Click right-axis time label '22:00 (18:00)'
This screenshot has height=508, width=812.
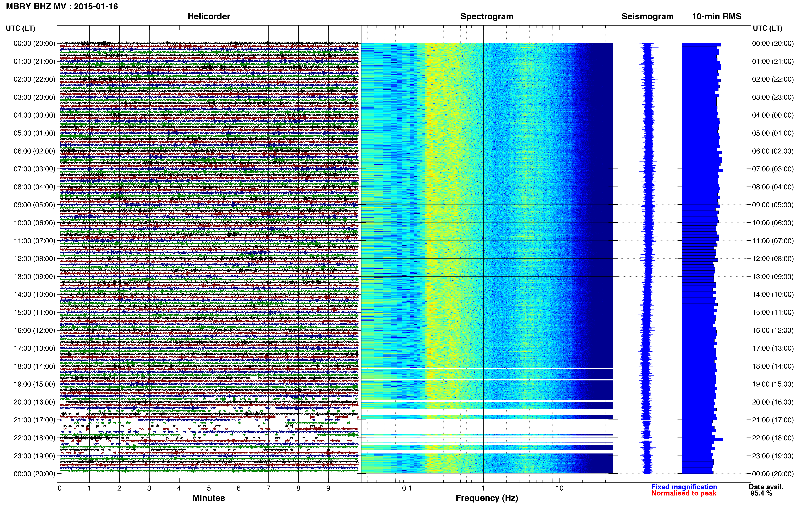click(773, 438)
